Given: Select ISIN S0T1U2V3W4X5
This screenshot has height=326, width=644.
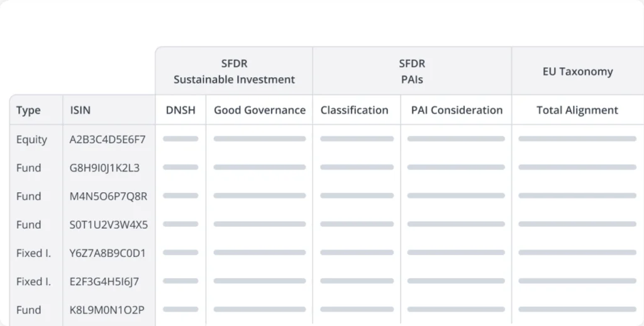Looking at the screenshot, I should pyautogui.click(x=109, y=224).
